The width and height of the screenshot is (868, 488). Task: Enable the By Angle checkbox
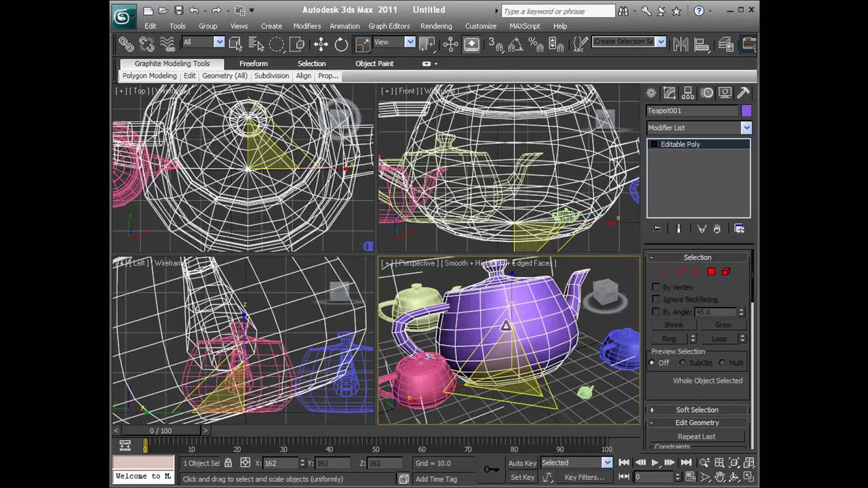(656, 312)
